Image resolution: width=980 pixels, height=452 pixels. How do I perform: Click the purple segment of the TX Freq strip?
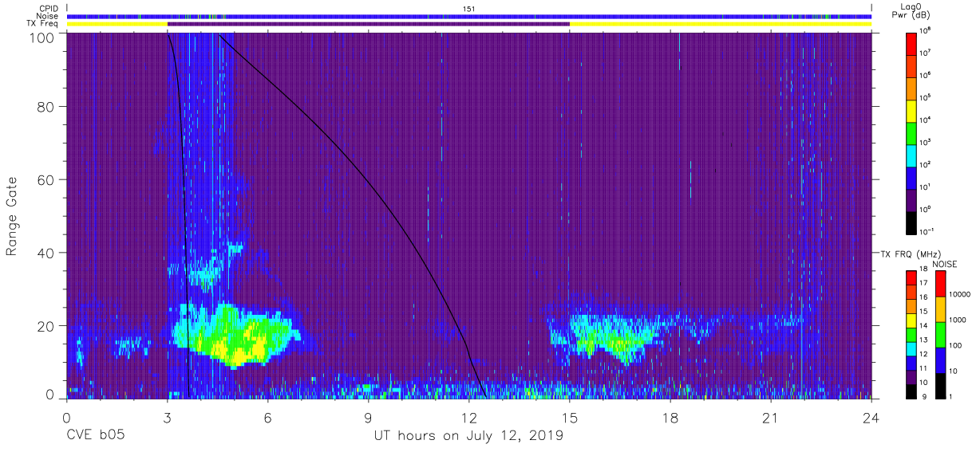(369, 24)
